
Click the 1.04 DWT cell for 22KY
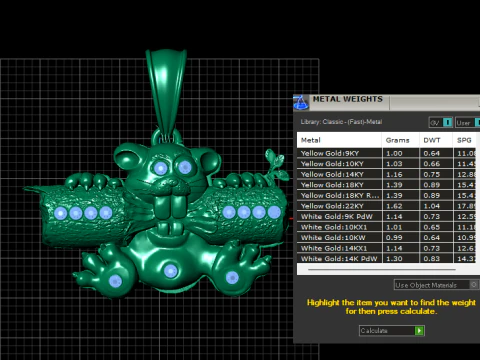436,206
